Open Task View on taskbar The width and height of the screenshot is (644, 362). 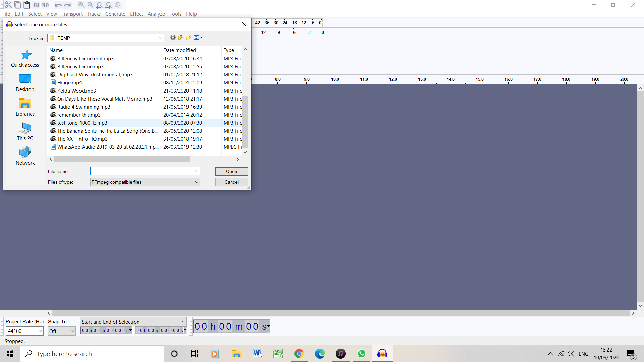click(x=195, y=354)
